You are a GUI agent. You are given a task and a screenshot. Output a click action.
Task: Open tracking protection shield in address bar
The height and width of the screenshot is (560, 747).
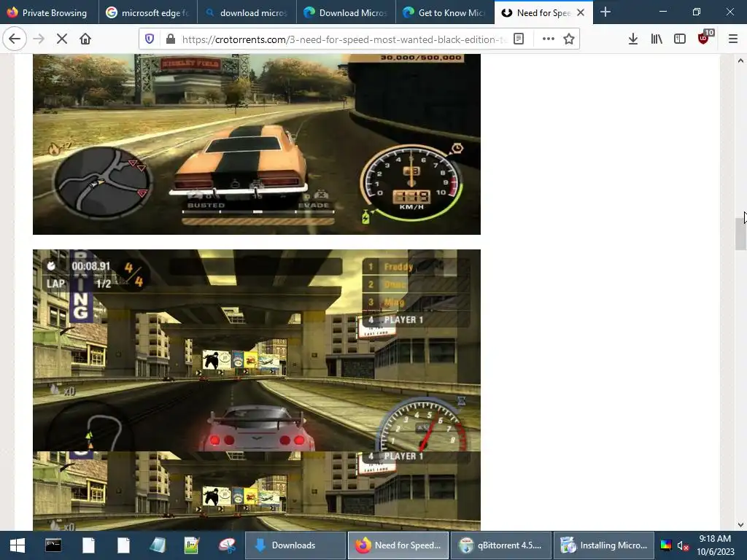point(150,39)
